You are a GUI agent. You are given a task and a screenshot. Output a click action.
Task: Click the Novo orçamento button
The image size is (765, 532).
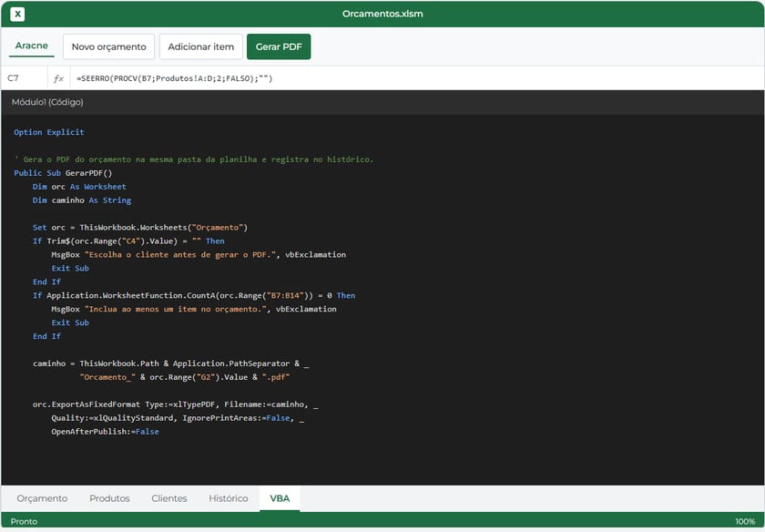108,46
